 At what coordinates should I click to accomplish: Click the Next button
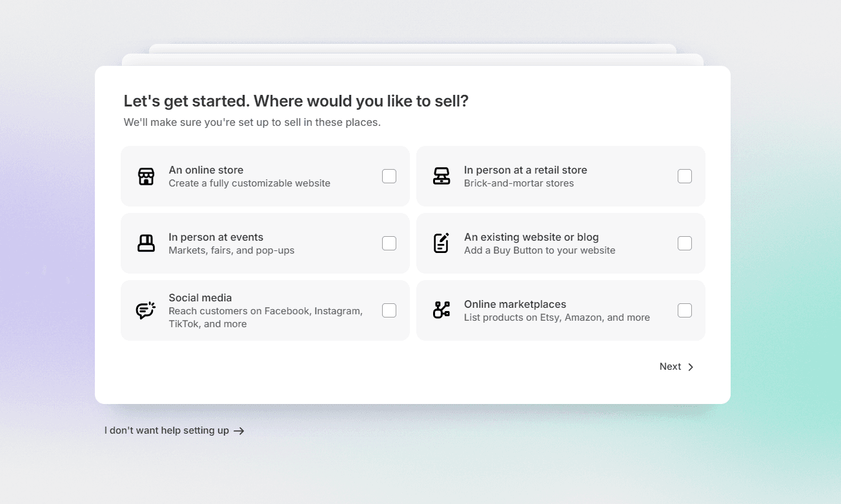tap(677, 367)
